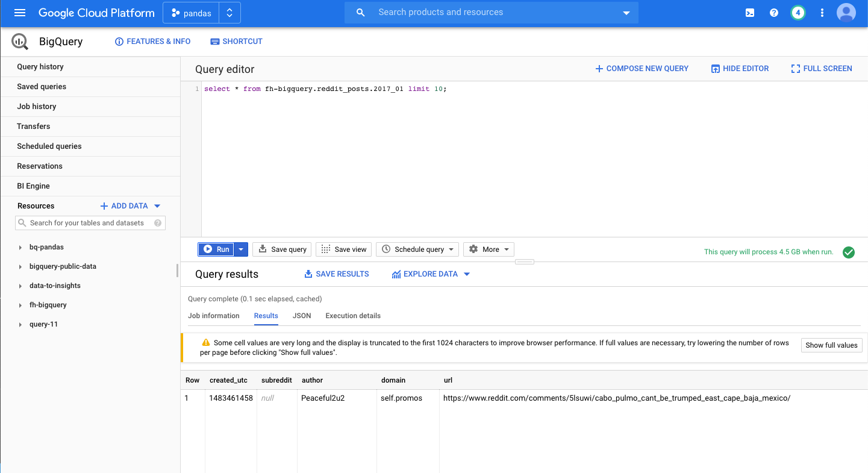This screenshot has height=473, width=868.
Task: Click author cell Peaceful2u2
Action: pos(323,398)
